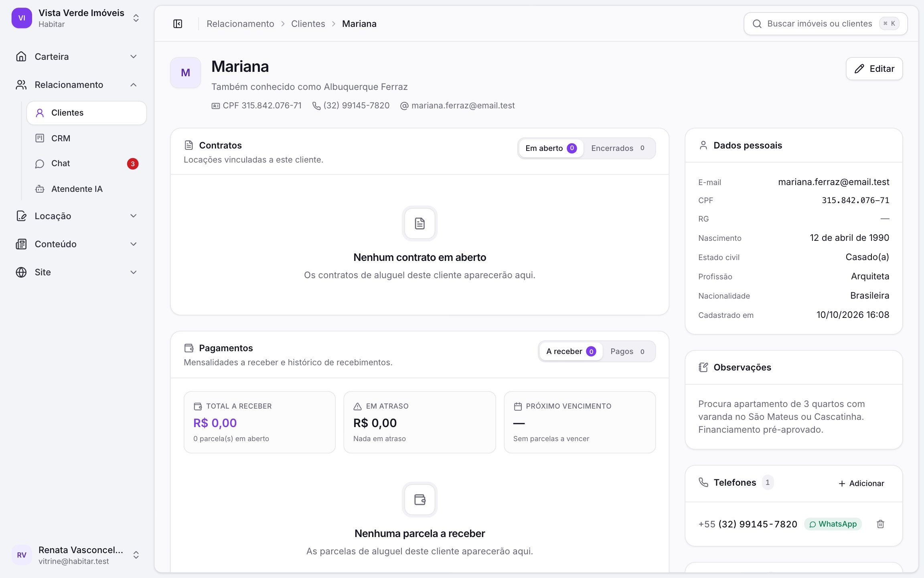Click the Dados pessoais person icon
924x578 pixels.
click(x=703, y=145)
